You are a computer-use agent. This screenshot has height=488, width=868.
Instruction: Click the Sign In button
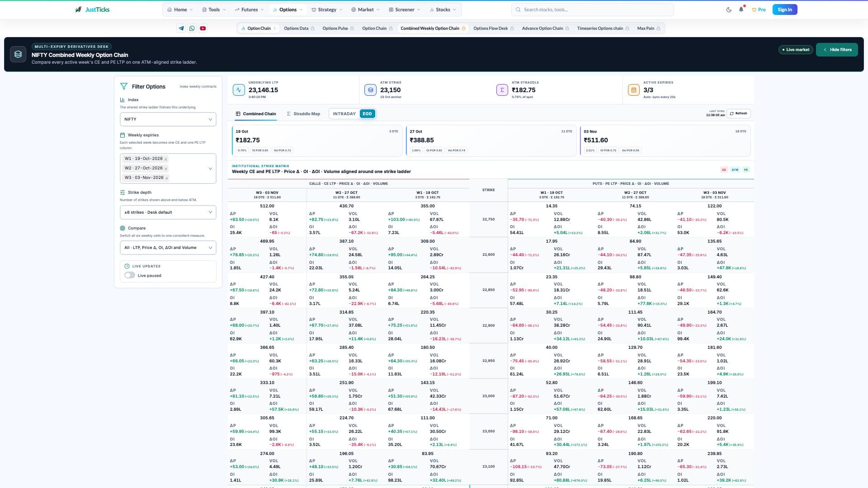(x=785, y=9)
